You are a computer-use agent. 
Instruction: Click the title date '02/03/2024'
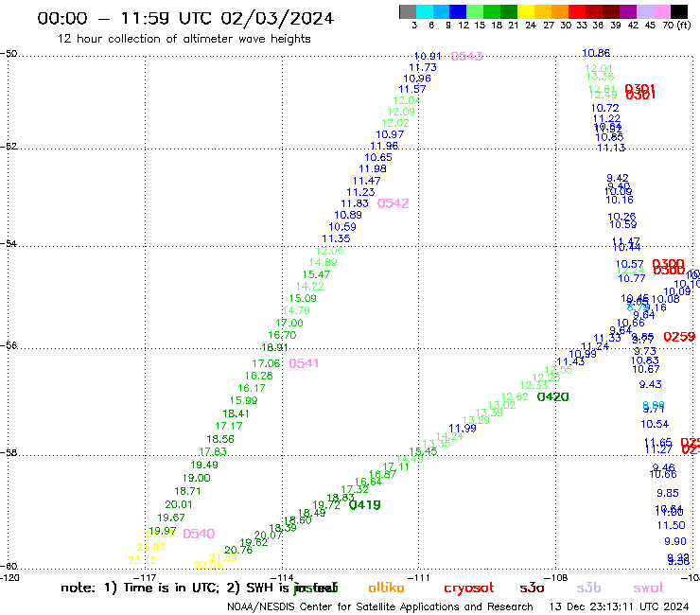click(x=277, y=18)
